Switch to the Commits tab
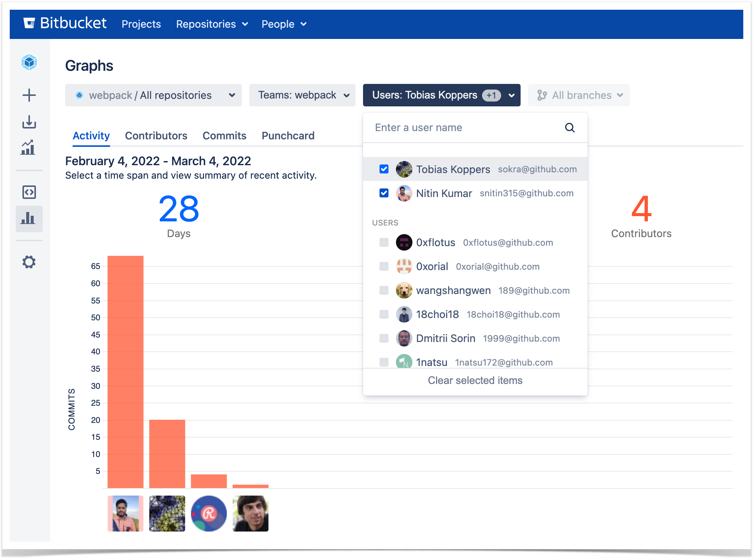The height and width of the screenshot is (560, 756). 225,136
